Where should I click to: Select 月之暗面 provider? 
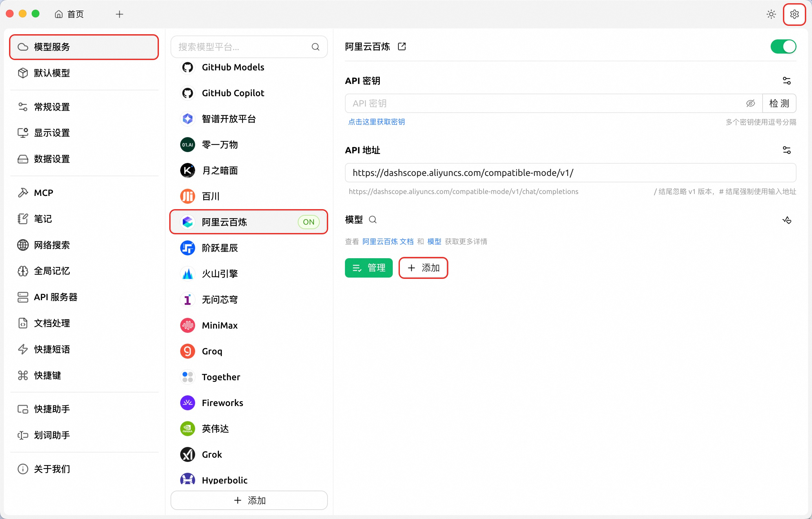[249, 170]
